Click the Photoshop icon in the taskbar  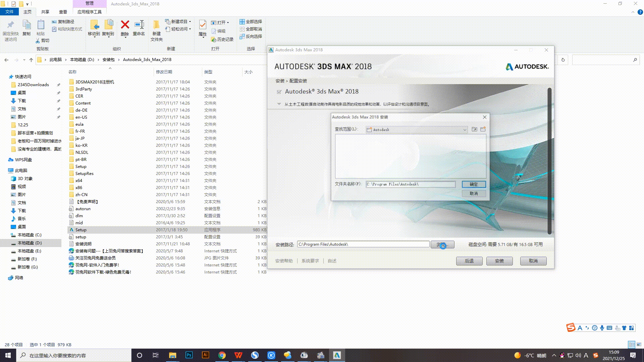pos(189,355)
